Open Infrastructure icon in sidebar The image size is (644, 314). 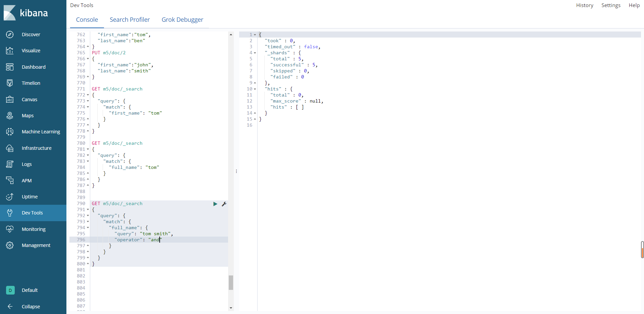coord(10,148)
